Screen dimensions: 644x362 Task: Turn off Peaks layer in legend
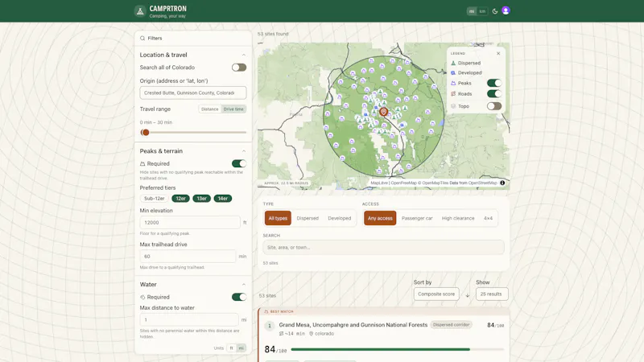tap(494, 83)
